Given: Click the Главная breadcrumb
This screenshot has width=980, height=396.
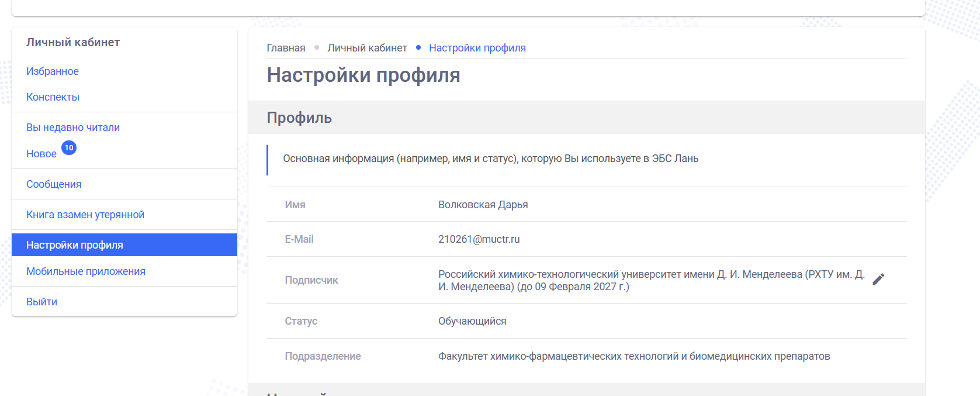Looking at the screenshot, I should 286,48.
